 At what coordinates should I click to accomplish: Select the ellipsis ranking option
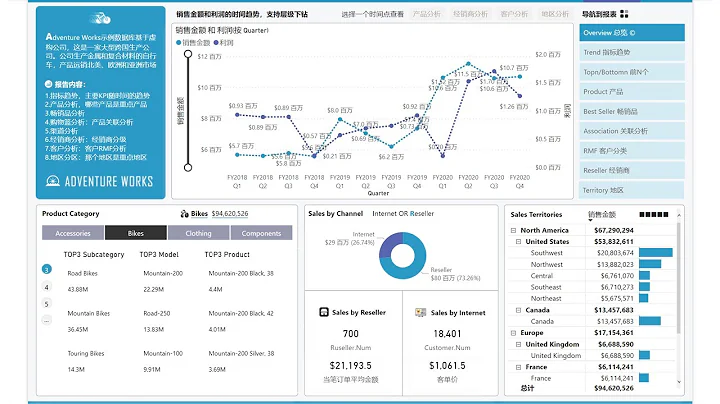(x=47, y=320)
